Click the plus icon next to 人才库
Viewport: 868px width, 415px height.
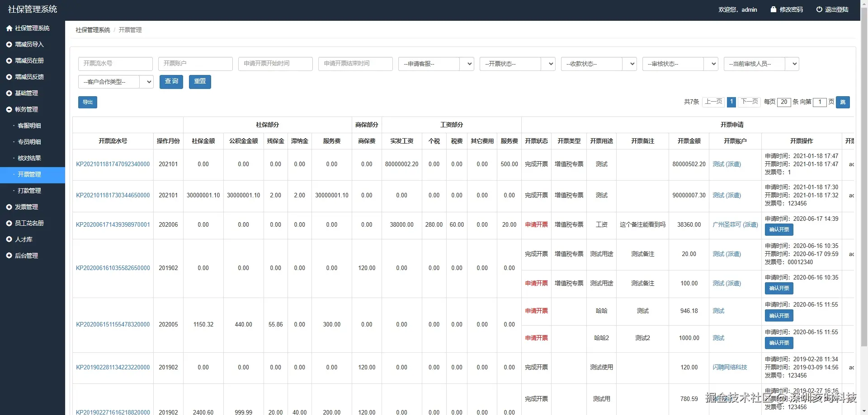tap(9, 240)
